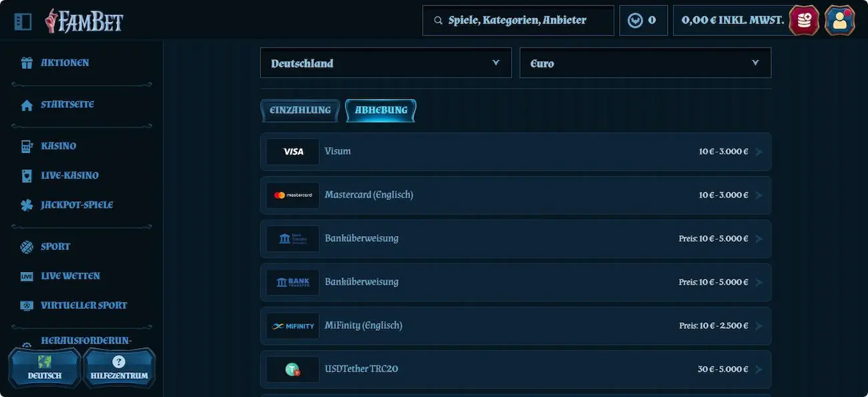Open Jackpot-Spiele in the sidebar
The height and width of the screenshot is (397, 868).
(x=77, y=205)
